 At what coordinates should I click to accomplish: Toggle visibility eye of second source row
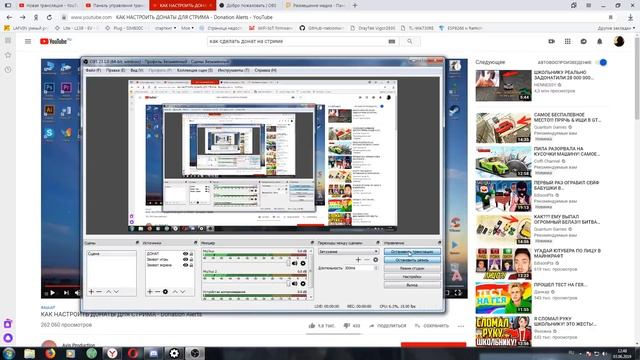185,260
